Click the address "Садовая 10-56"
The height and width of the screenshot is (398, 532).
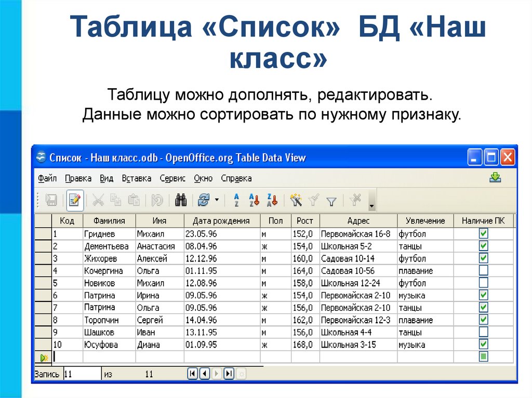click(x=348, y=271)
